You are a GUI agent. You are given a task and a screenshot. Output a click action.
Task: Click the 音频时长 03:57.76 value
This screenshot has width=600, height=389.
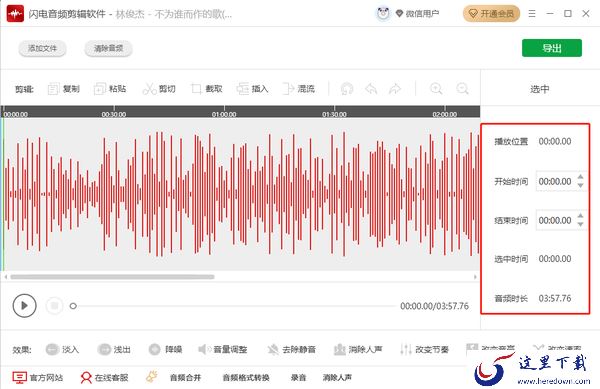555,298
